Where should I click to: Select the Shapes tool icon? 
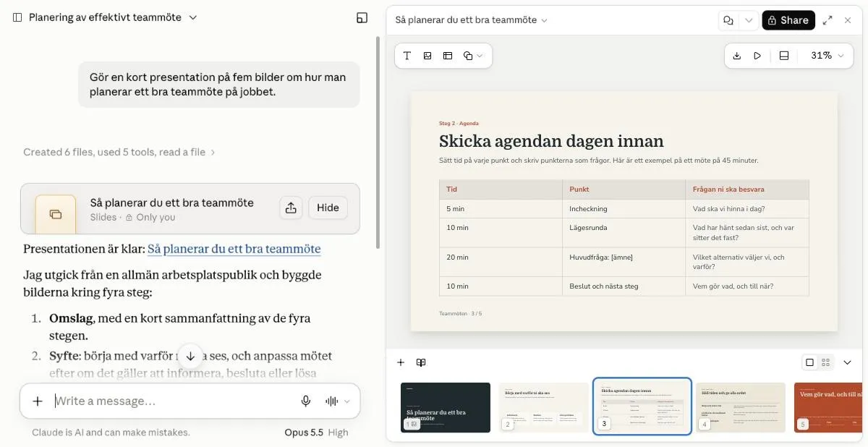pyautogui.click(x=468, y=56)
